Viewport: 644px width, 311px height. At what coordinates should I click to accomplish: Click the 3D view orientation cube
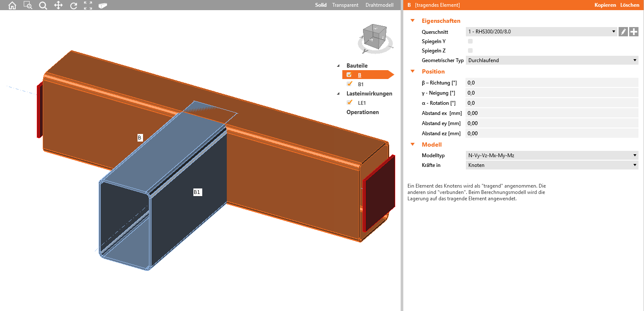click(375, 36)
